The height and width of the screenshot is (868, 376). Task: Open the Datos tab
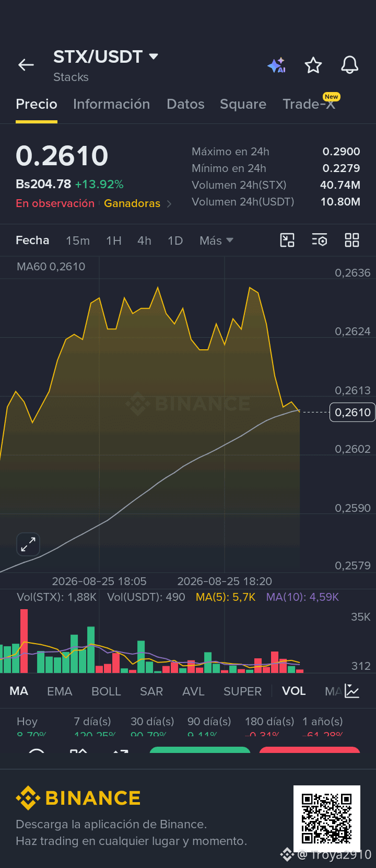(185, 104)
